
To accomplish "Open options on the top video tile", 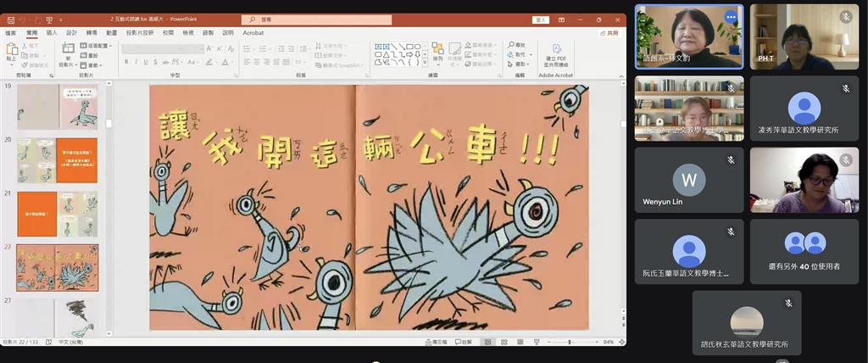I will point(732,17).
